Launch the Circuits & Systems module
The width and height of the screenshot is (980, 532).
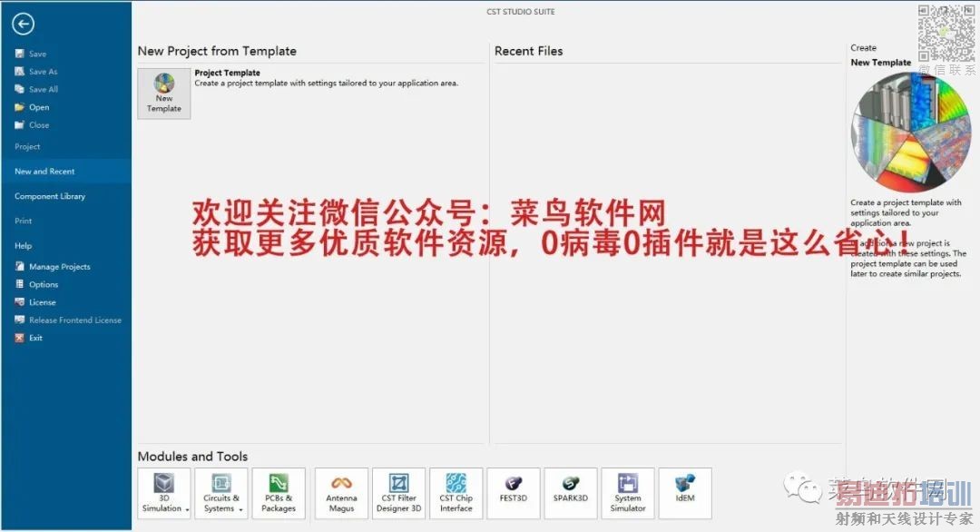[221, 493]
